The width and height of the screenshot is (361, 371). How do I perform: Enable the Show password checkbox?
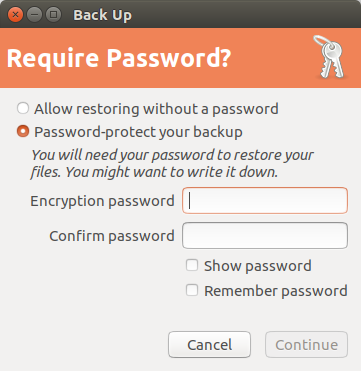coord(192,266)
